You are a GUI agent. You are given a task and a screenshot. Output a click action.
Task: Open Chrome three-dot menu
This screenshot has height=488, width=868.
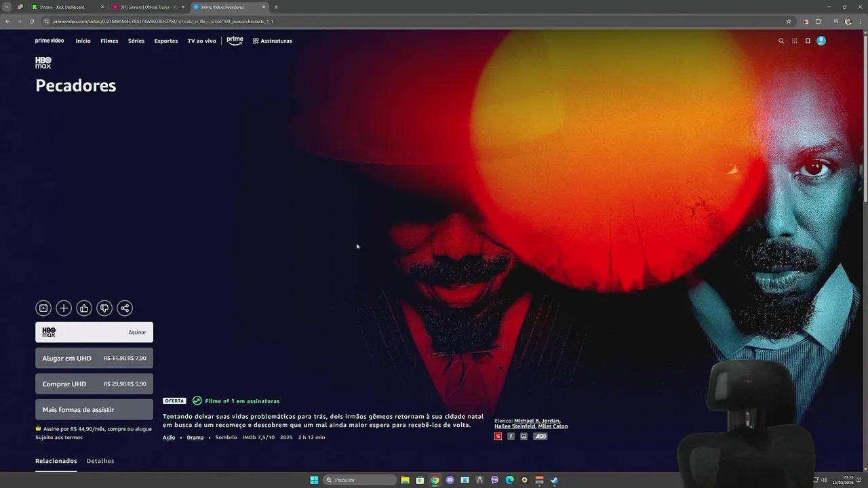[860, 21]
